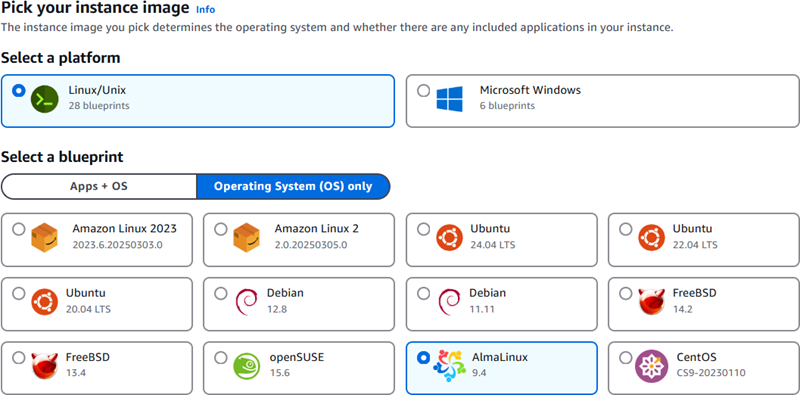Click the 'Microsoft Windows' label
Screen dimensions: 800x395
[530, 90]
